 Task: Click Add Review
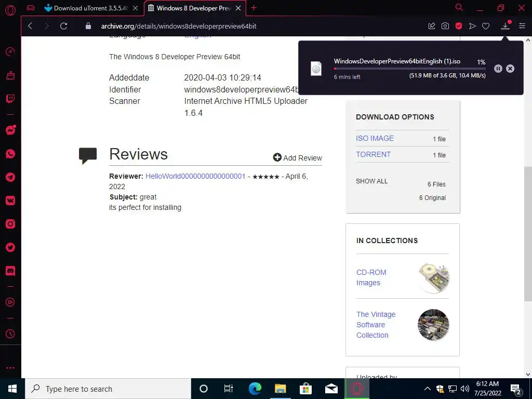298,158
